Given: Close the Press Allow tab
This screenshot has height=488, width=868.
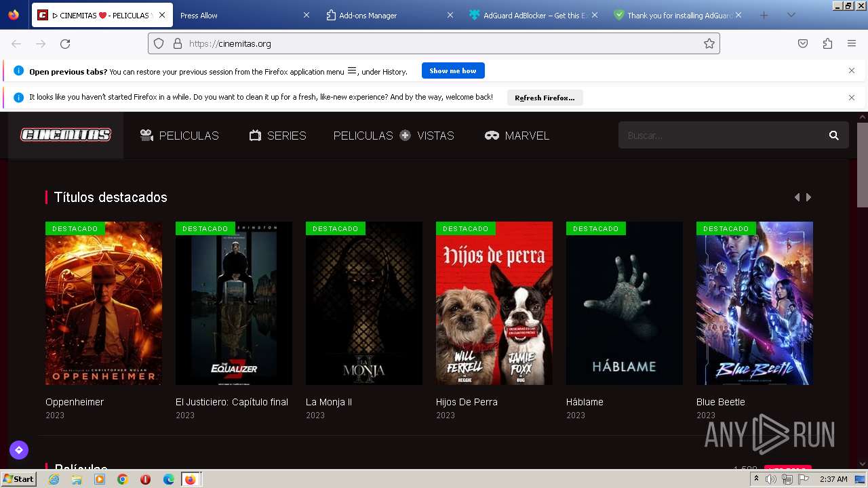Looking at the screenshot, I should tap(306, 15).
